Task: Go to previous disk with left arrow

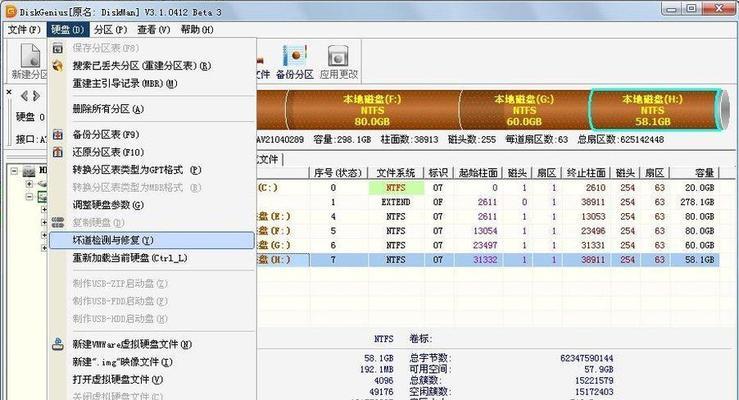Action: [25, 97]
